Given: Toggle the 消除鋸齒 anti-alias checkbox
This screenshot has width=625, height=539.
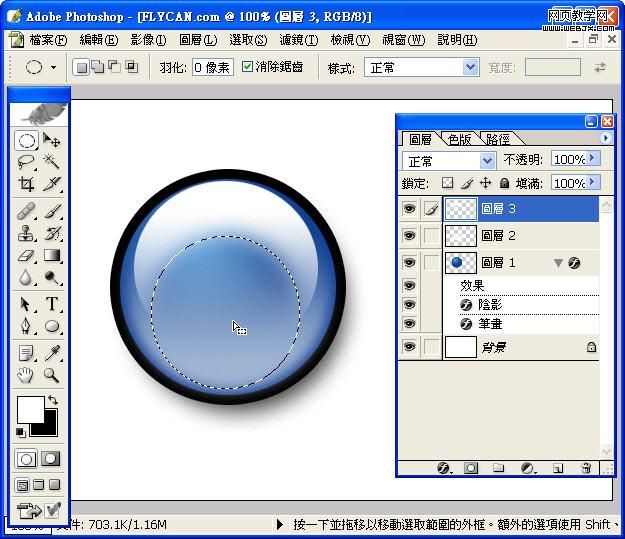Looking at the screenshot, I should [248, 67].
